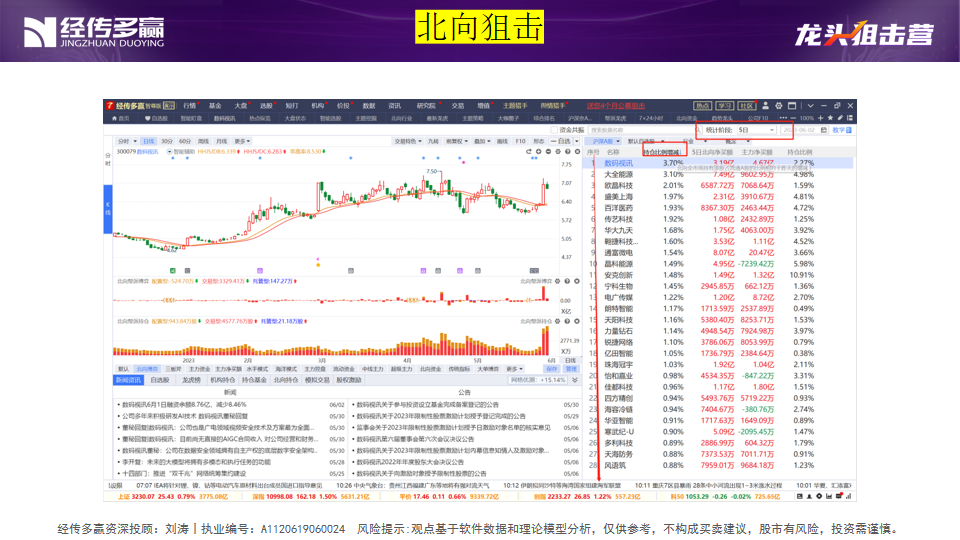Viewport: 960px width, 540px height.
Task: Click the 自选股 heart icon tab
Action: coord(156,118)
